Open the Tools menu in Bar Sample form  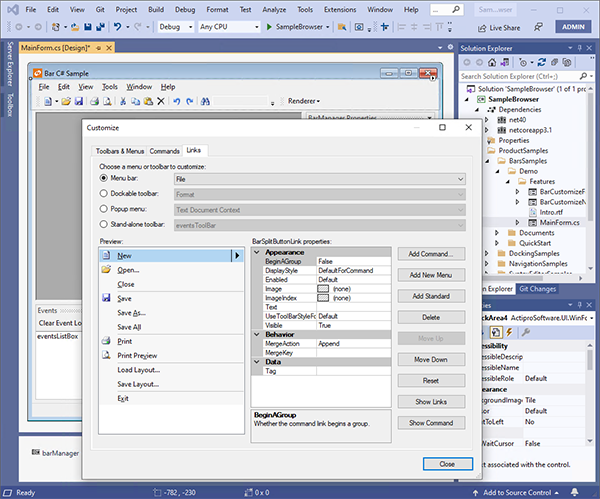110,87
